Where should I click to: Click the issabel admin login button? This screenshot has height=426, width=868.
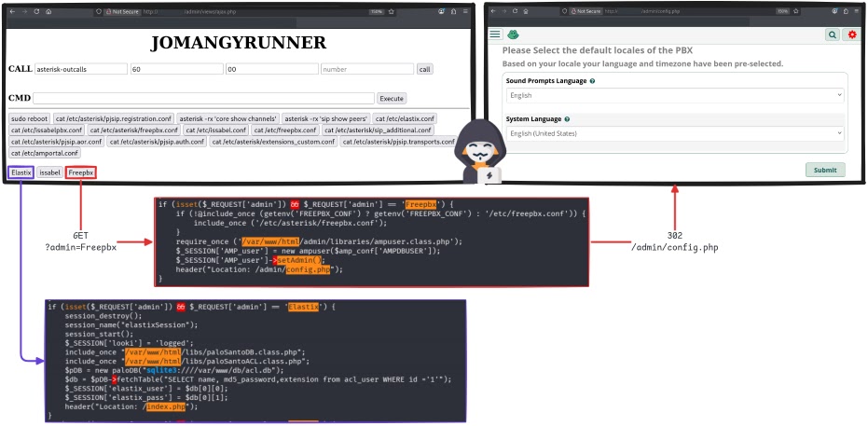tap(49, 172)
